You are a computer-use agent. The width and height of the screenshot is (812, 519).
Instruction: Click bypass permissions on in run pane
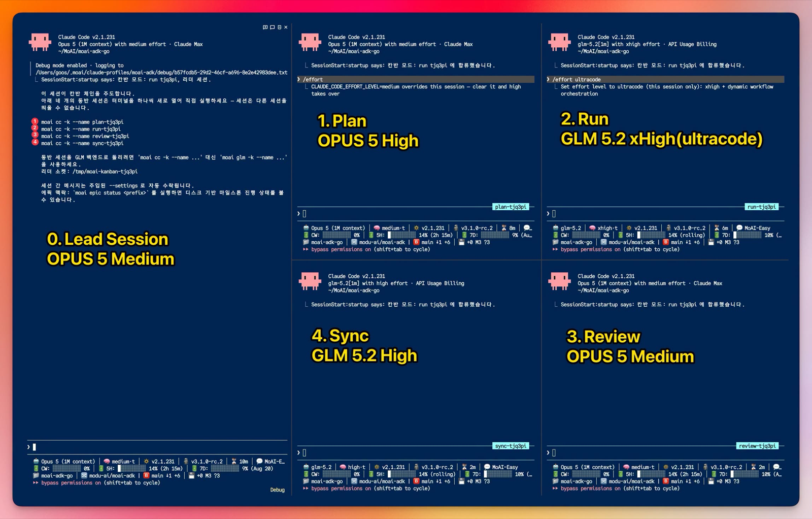point(591,249)
